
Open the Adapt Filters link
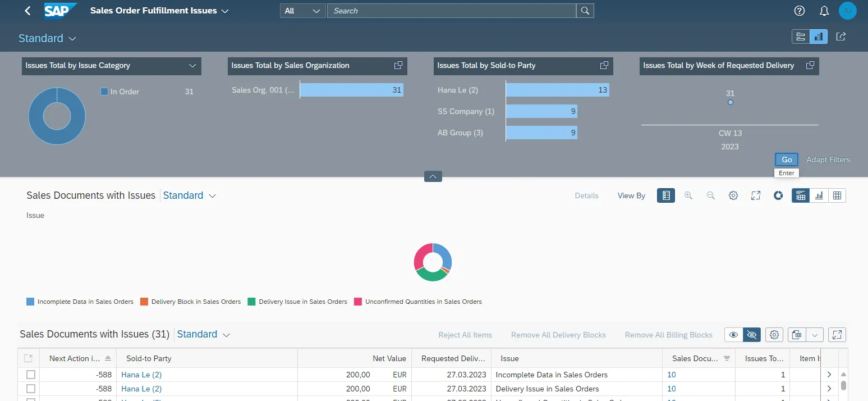(828, 160)
